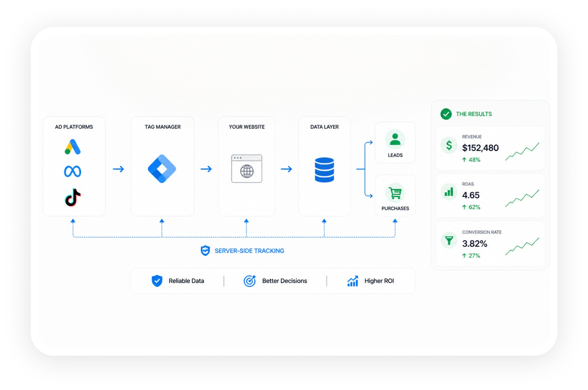Click the ROAS trend line sparkline
The height and width of the screenshot is (390, 588).
[522, 198]
